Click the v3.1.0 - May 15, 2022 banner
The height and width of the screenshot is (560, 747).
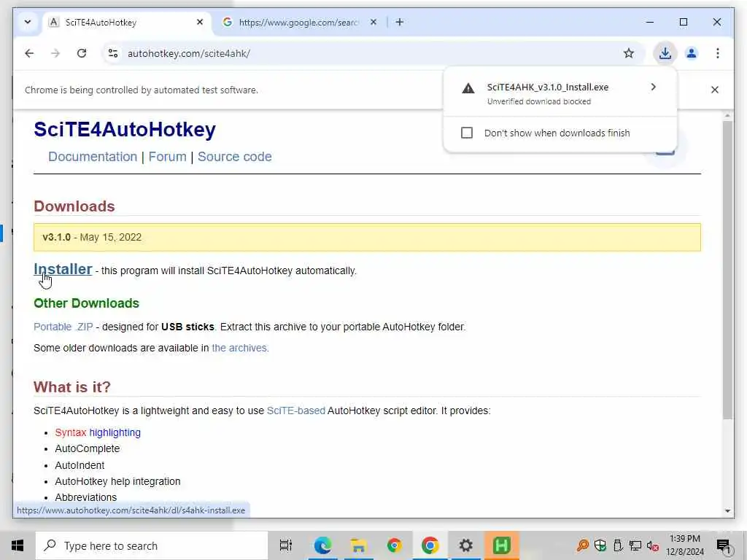click(367, 237)
